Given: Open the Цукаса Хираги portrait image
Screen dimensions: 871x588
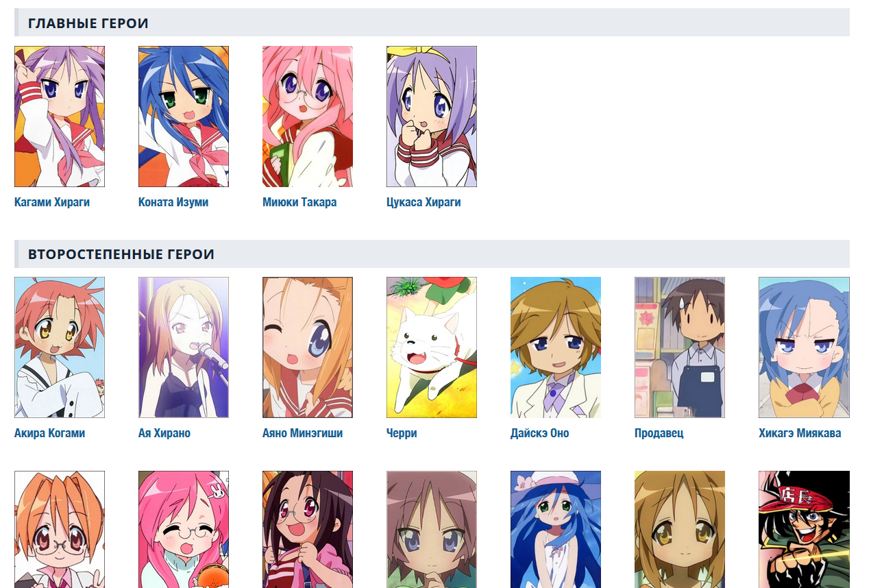Looking at the screenshot, I should point(432,117).
